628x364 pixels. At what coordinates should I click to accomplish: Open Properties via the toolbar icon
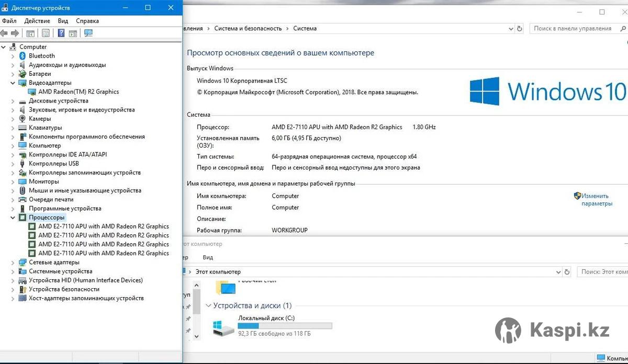pos(46,33)
